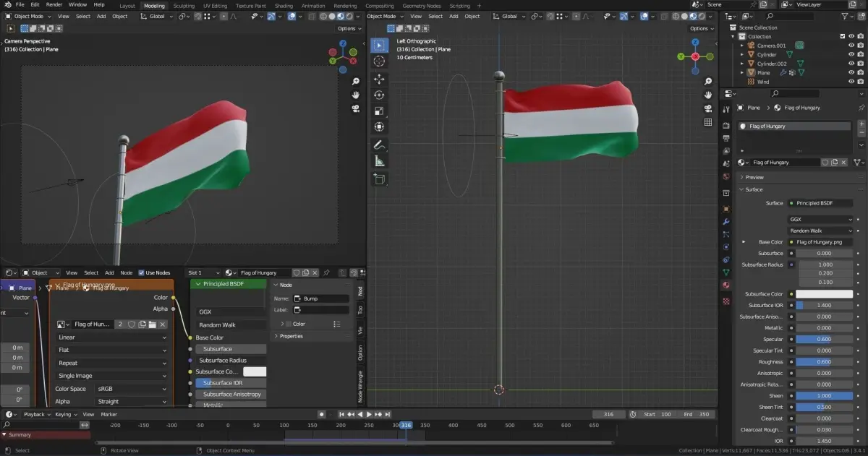Click Options button in right viewport
The image size is (868, 456).
point(702,28)
